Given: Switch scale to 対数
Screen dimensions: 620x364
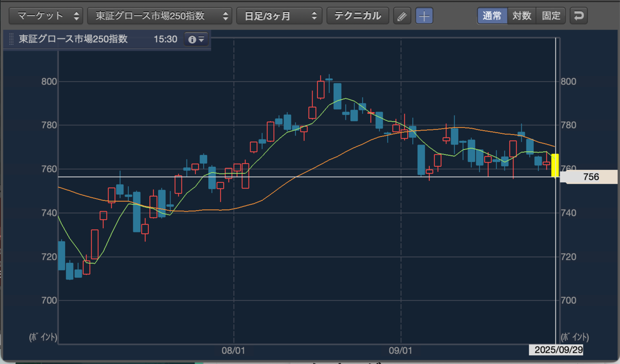Looking at the screenshot, I should coord(522,16).
